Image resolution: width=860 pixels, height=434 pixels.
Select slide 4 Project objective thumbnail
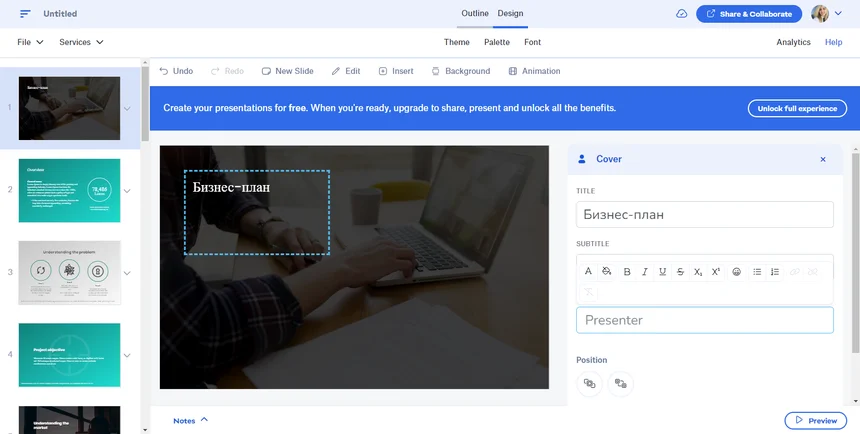click(x=69, y=355)
